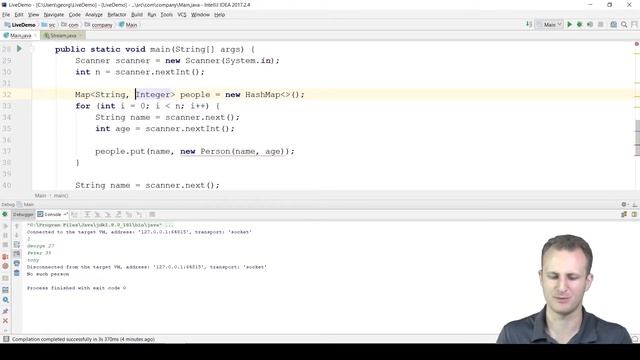Open the Navigate menu
Image resolution: width=640 pixels, height=360 pixels.
(x=54, y=15)
